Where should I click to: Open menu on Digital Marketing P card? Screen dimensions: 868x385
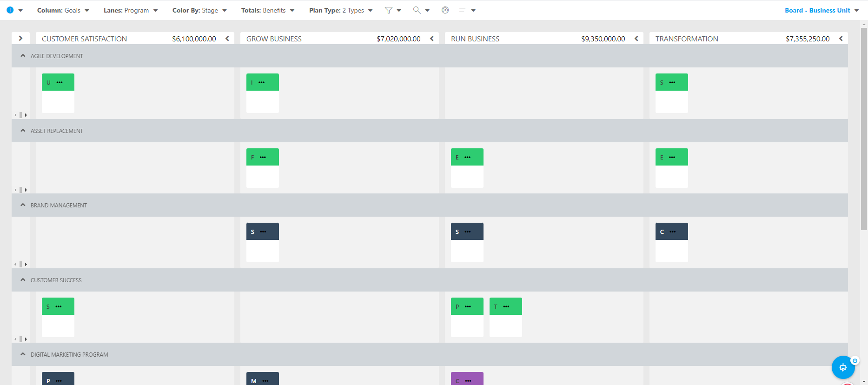59,381
